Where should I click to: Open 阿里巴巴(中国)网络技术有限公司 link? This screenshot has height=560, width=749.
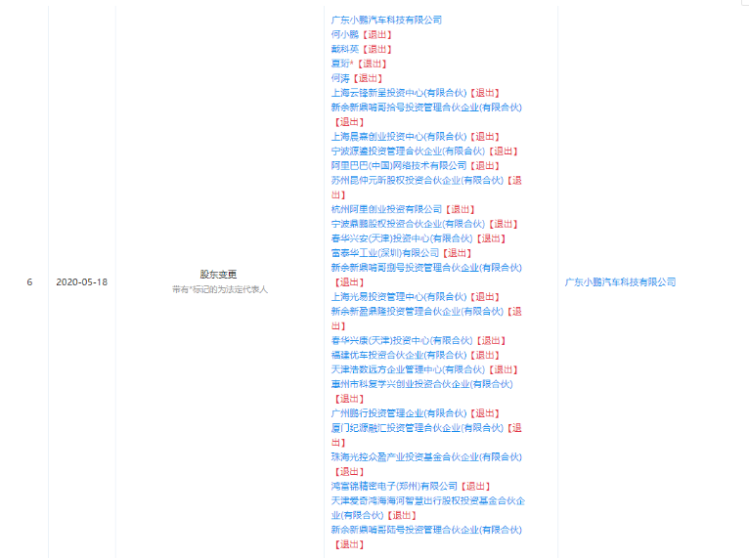(399, 166)
